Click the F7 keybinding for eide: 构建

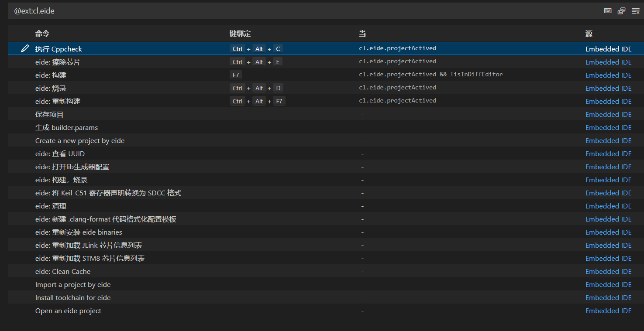[x=236, y=75]
